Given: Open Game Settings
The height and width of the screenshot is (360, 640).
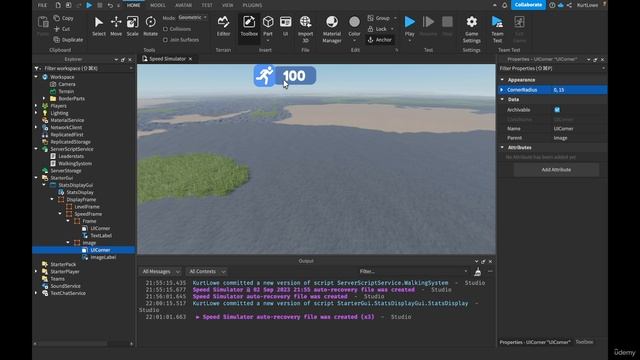Looking at the screenshot, I should coord(471,29).
